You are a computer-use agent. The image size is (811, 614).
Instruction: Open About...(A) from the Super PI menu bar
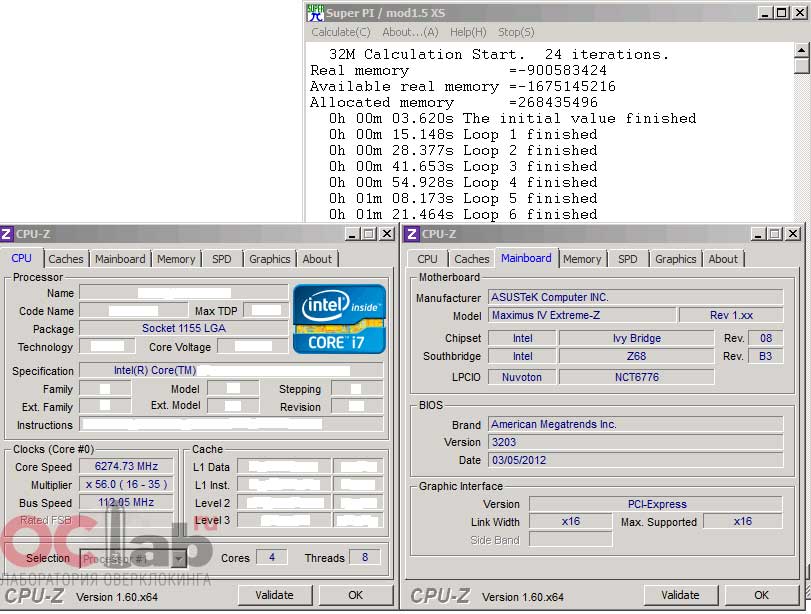point(410,32)
